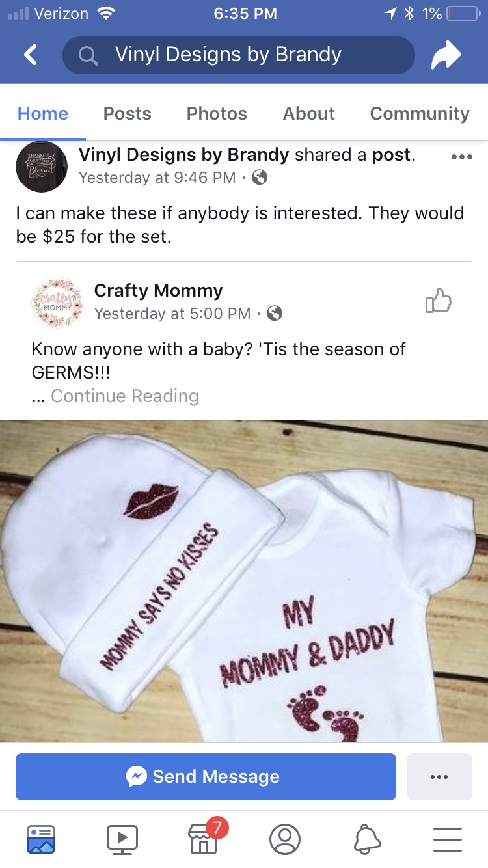Open more options beside Send Message

439,776
